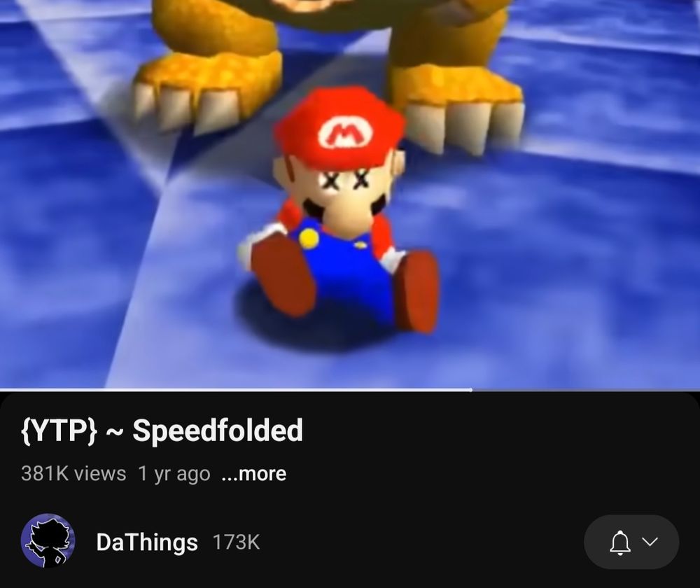Tap Mario's yellow overall button in the video
Viewport: 700px width, 588px height.
309,239
